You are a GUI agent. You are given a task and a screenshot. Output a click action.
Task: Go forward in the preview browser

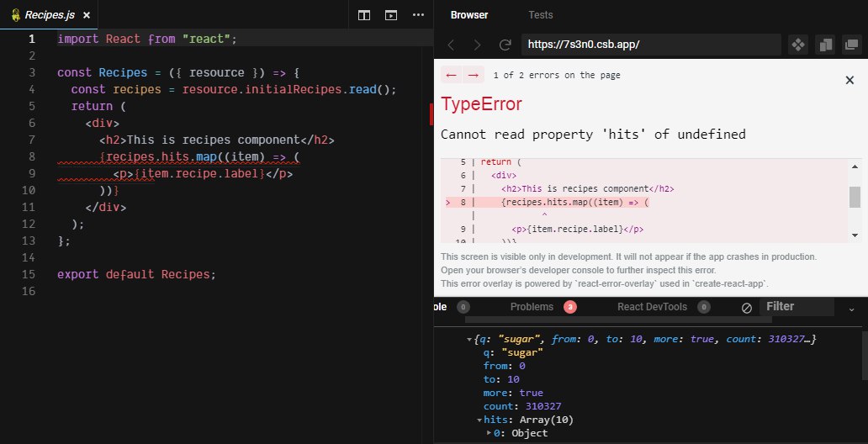coord(478,45)
